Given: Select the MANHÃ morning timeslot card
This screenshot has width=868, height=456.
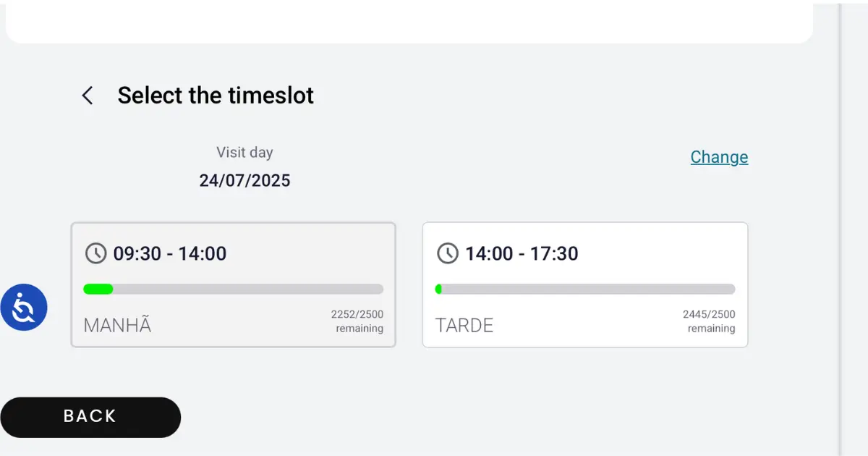Looking at the screenshot, I should coord(233,284).
